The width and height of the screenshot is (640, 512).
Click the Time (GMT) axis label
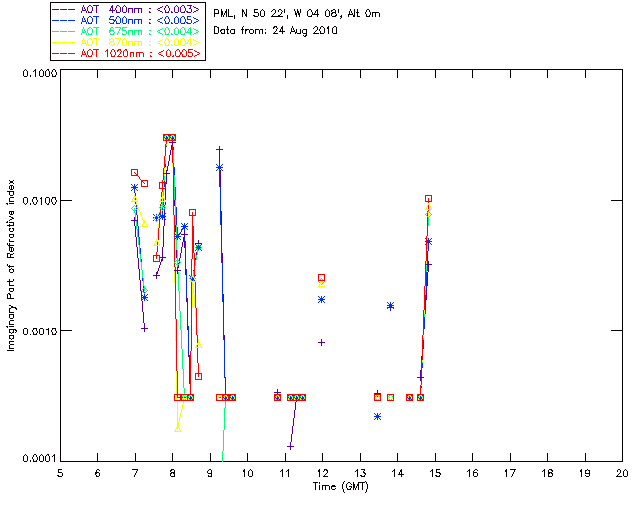(340, 487)
